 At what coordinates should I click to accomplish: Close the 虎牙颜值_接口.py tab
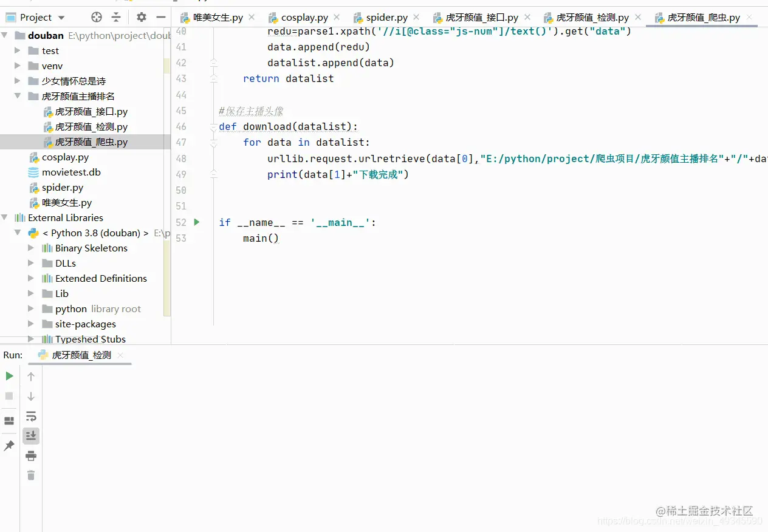(x=527, y=18)
